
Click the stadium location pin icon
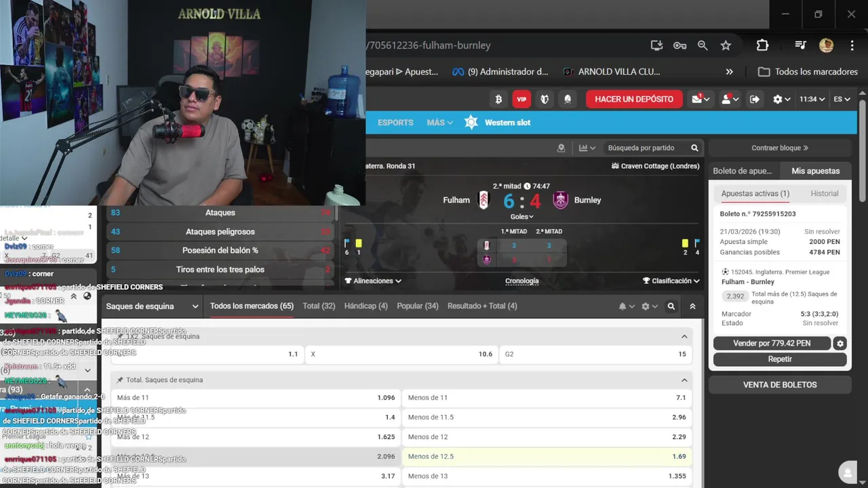click(x=561, y=148)
